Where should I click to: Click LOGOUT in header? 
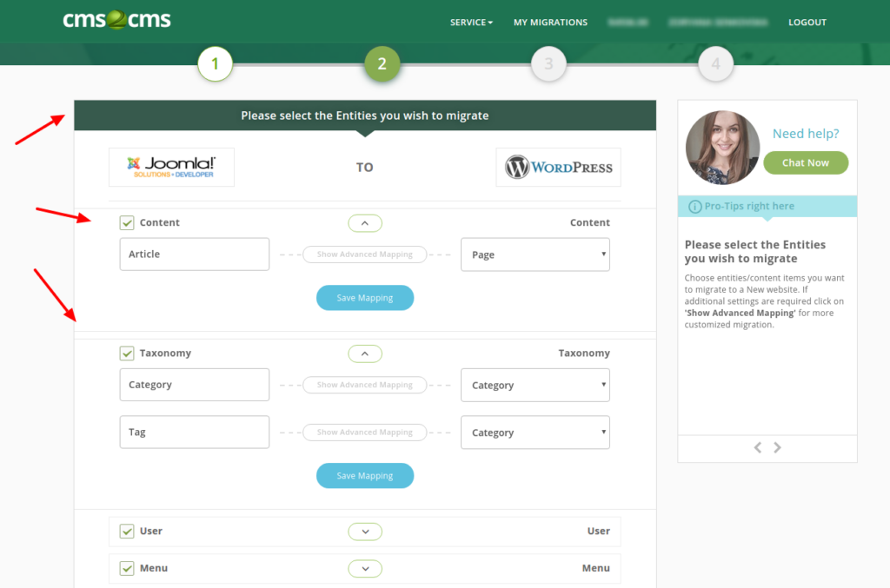(807, 22)
